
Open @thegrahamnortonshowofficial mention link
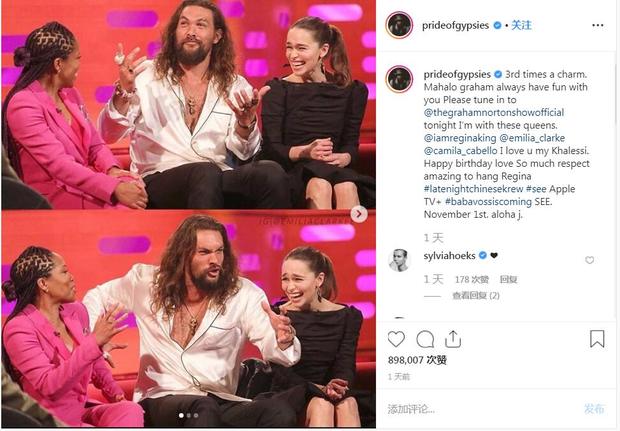(494, 112)
